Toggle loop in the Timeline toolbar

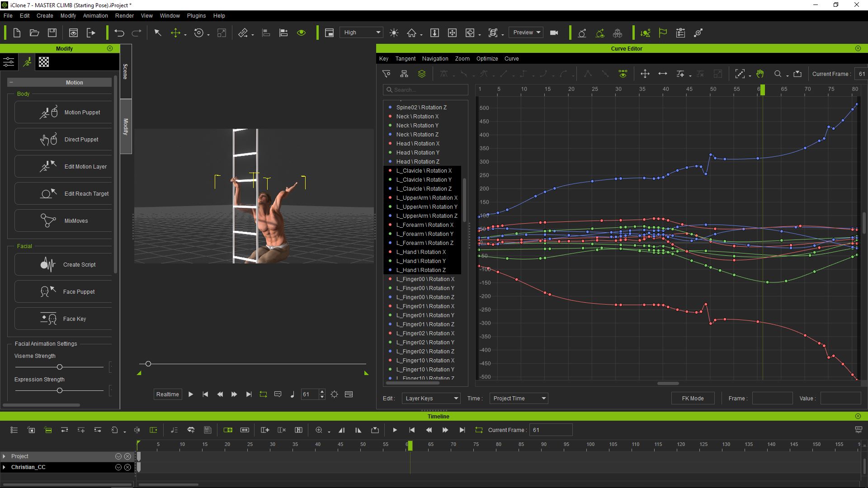coord(479,430)
